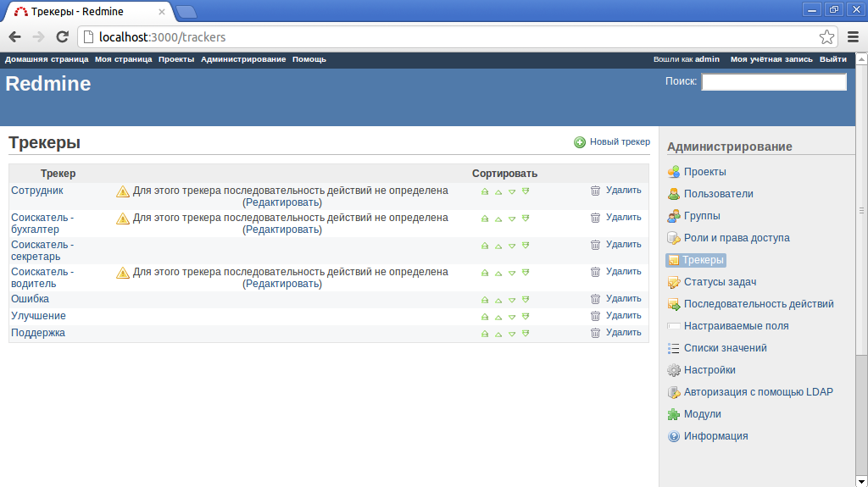
Task: Open Сотрудник tracker
Action: [37, 191]
